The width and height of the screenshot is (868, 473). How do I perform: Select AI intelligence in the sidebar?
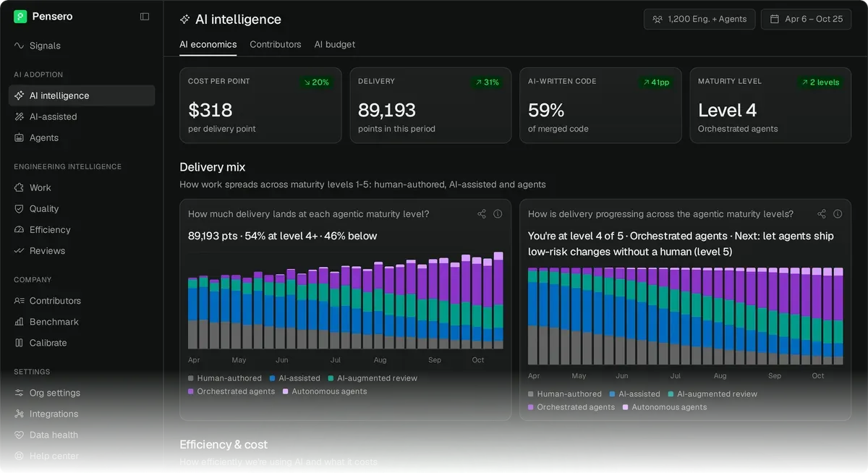click(82, 95)
